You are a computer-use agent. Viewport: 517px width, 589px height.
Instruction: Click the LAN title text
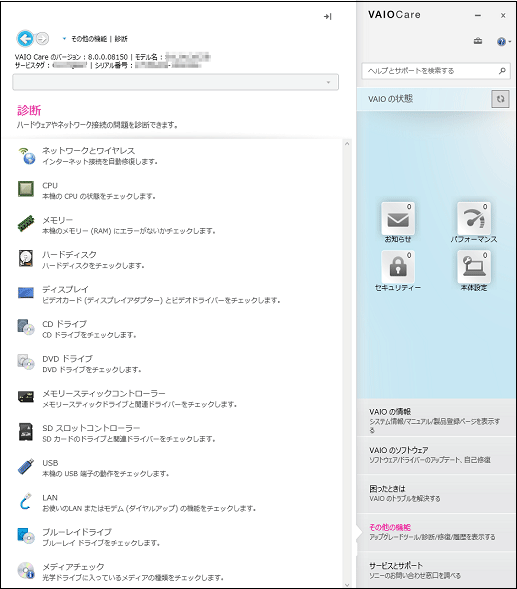click(50, 498)
